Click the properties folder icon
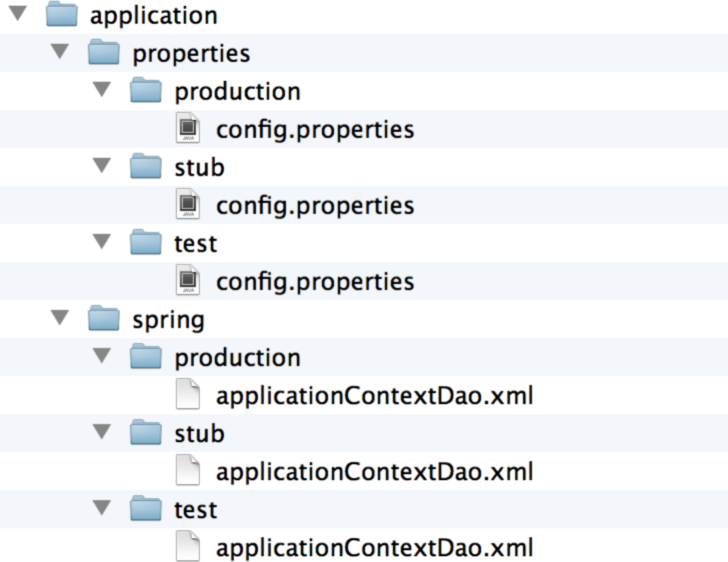Image resolution: width=728 pixels, height=562 pixels. pos(103,53)
